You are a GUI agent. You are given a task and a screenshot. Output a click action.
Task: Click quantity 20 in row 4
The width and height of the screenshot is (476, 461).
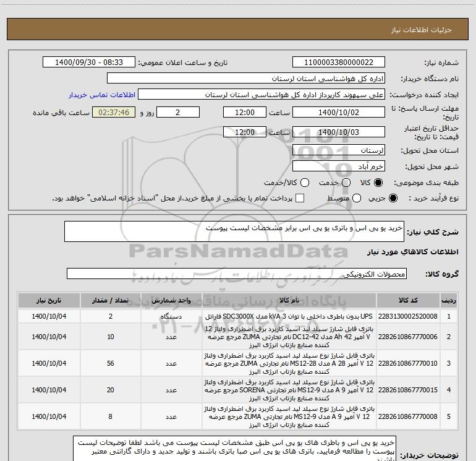coord(111,390)
